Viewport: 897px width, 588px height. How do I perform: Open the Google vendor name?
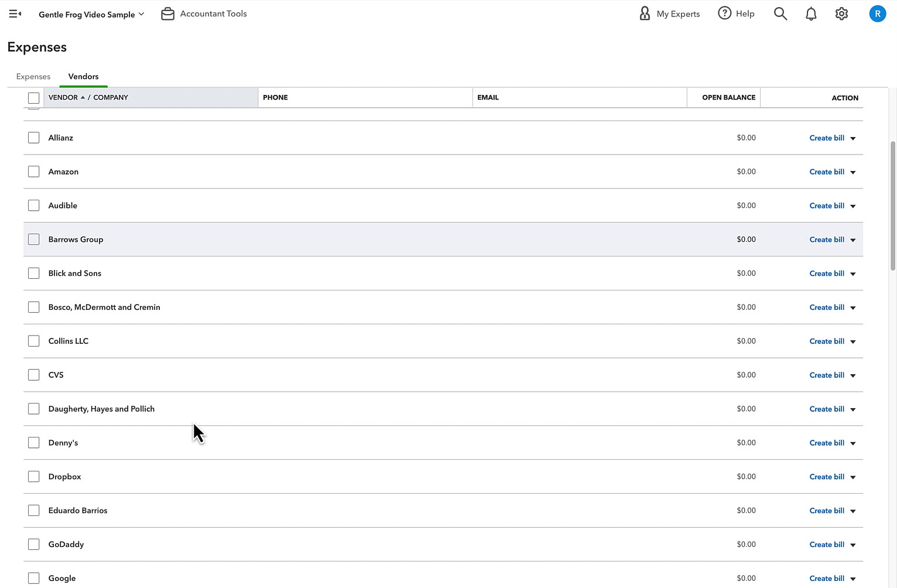click(x=62, y=579)
